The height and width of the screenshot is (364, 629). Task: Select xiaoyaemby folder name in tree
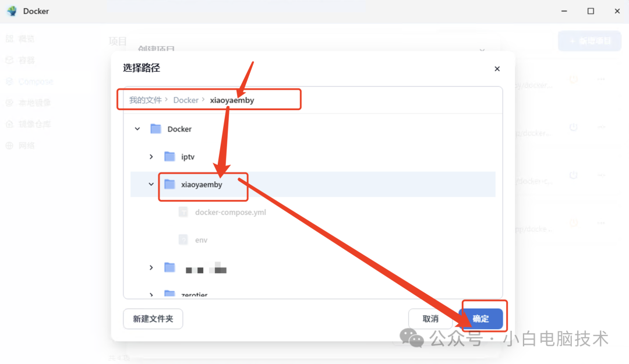(x=202, y=184)
